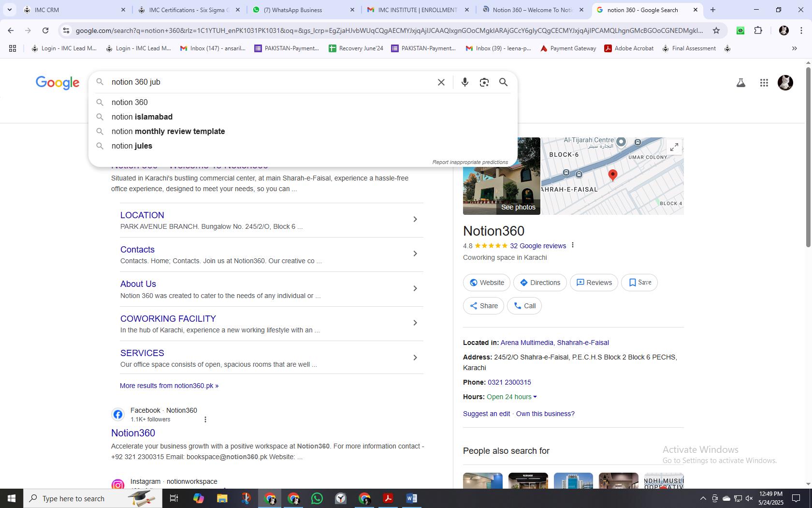The image size is (812, 508).
Task: Select suggestion 'notion 360'
Action: pyautogui.click(x=303, y=103)
